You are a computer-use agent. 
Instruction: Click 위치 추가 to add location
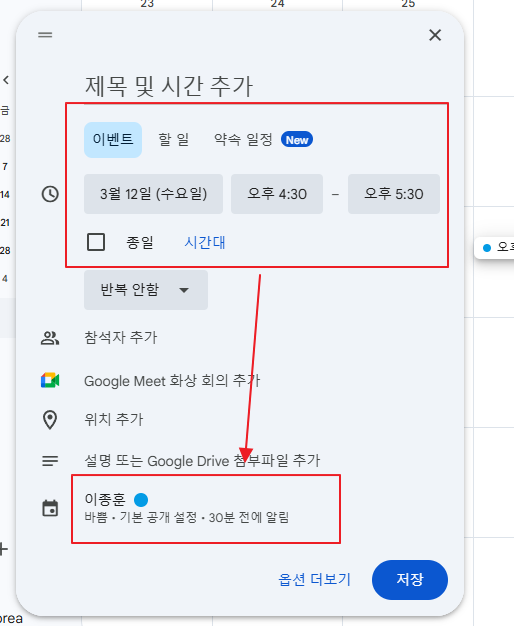click(x=113, y=420)
